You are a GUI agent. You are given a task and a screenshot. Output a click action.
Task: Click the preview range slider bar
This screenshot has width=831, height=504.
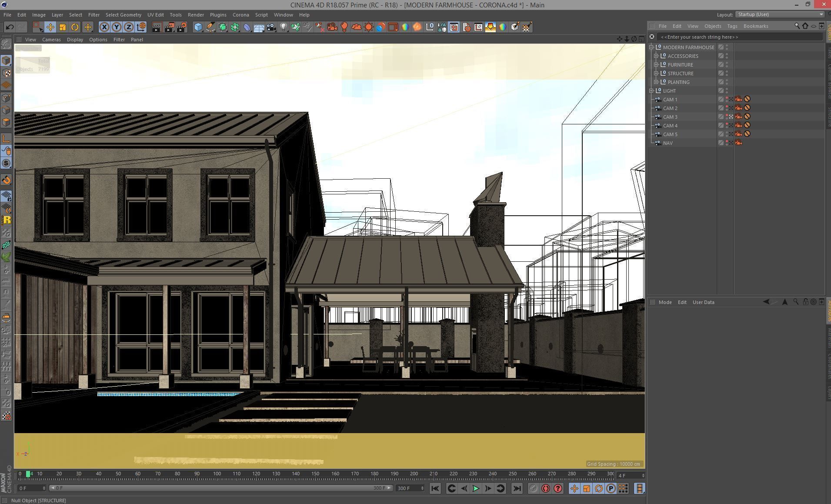[221, 488]
